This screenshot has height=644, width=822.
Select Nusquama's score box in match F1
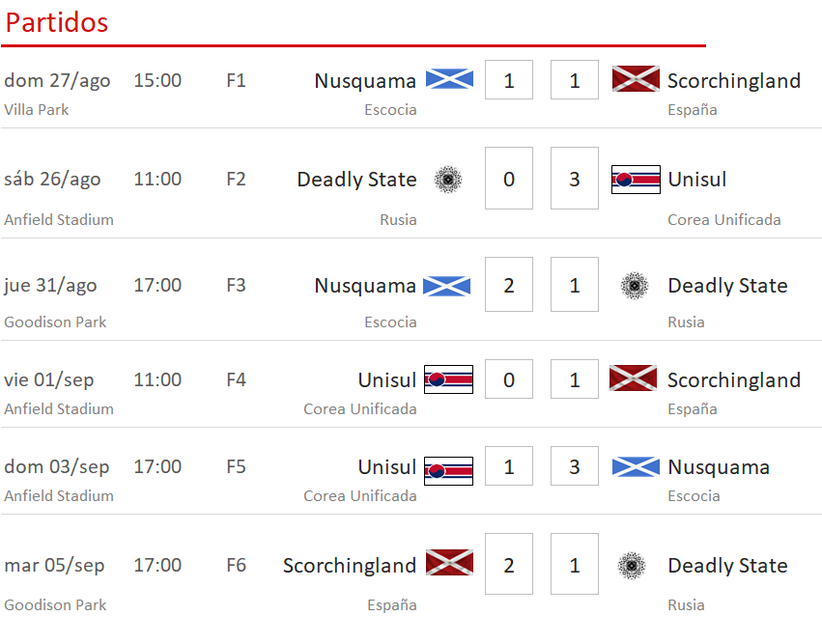[508, 79]
